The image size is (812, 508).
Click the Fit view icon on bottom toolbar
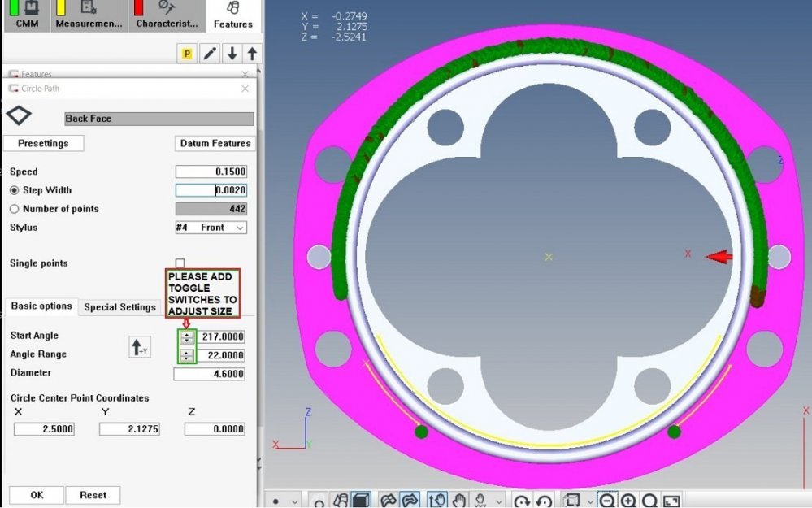click(x=670, y=499)
